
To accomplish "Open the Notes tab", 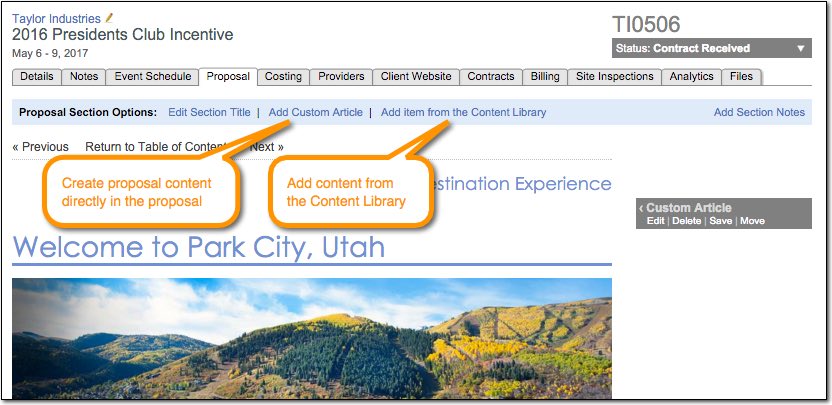I will 84,77.
